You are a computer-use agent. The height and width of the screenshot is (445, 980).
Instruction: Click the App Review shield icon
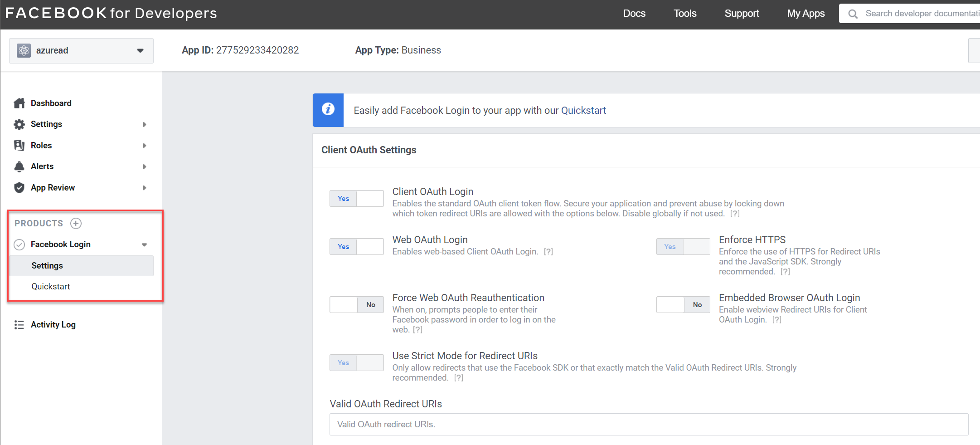click(19, 187)
